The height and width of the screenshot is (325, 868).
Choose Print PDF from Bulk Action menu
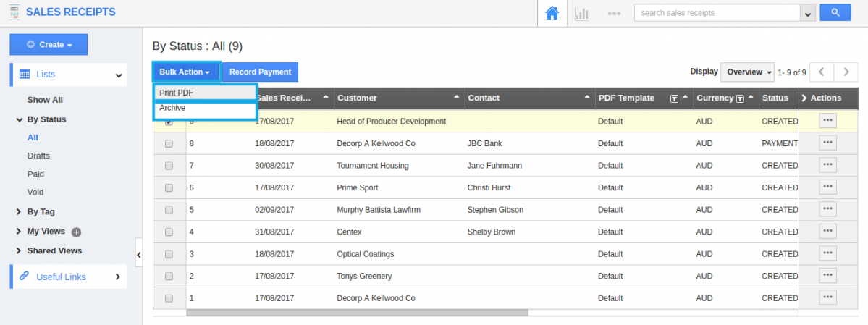[x=205, y=93]
